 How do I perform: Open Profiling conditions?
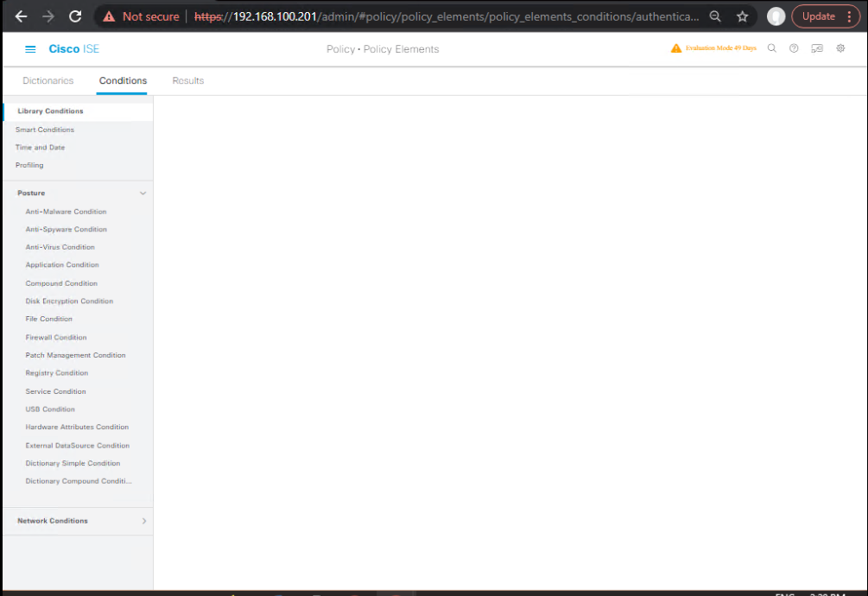tap(29, 165)
